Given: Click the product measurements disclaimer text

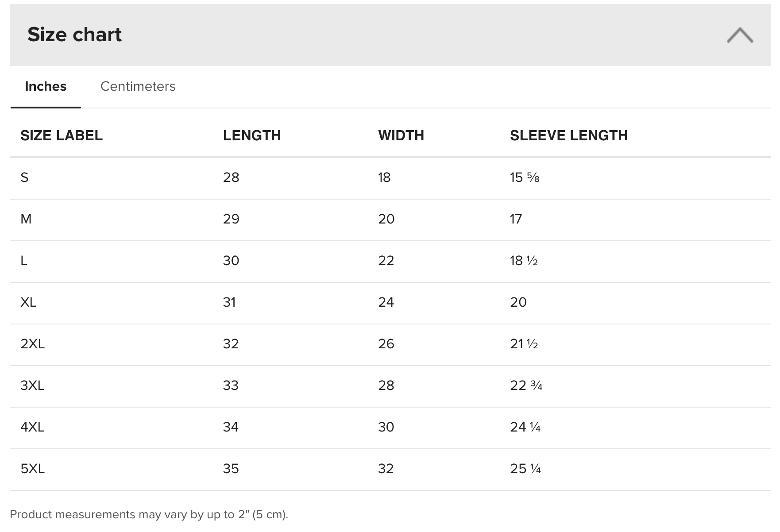Looking at the screenshot, I should [149, 514].
